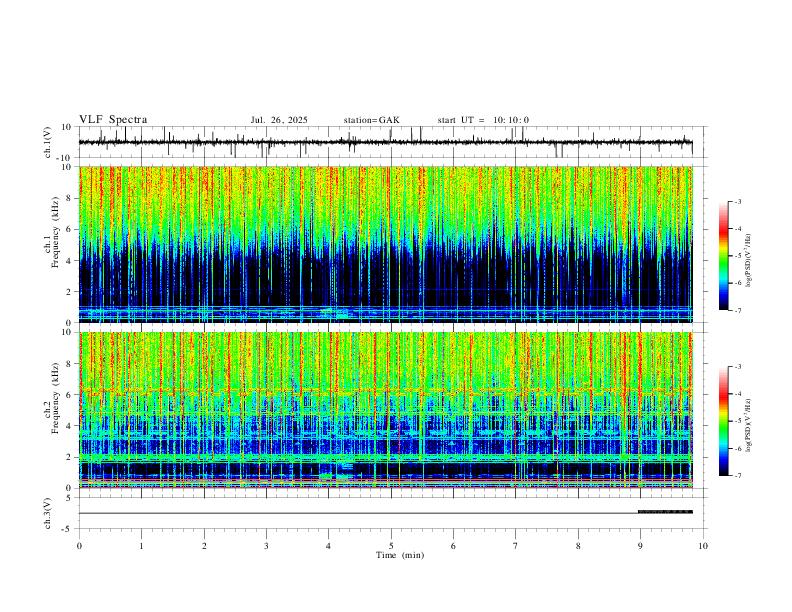Click the ch.2 spectrogram color scale bar
This screenshot has height=612, width=792.
pyautogui.click(x=723, y=421)
